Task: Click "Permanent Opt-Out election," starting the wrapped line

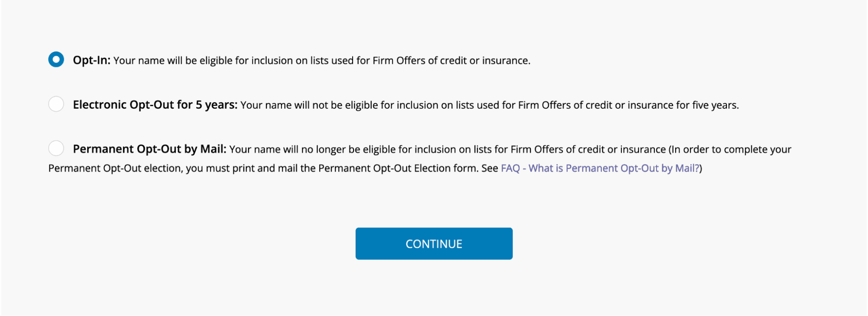Action: 116,168
